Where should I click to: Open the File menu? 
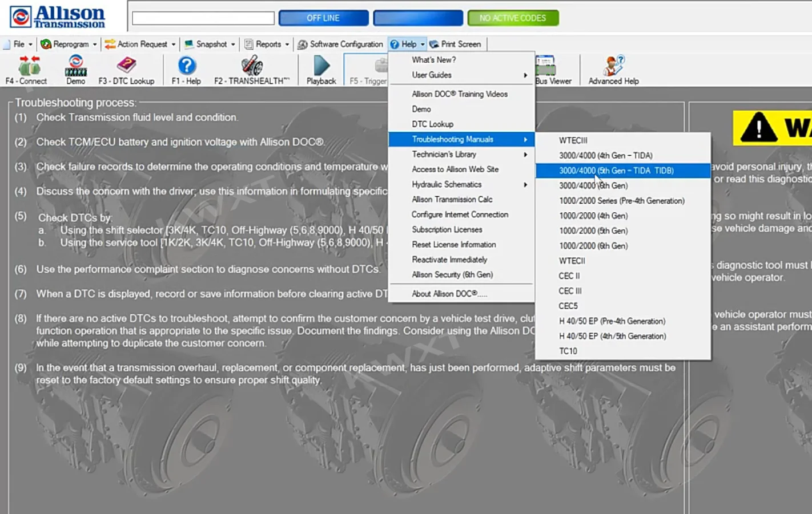(x=19, y=44)
